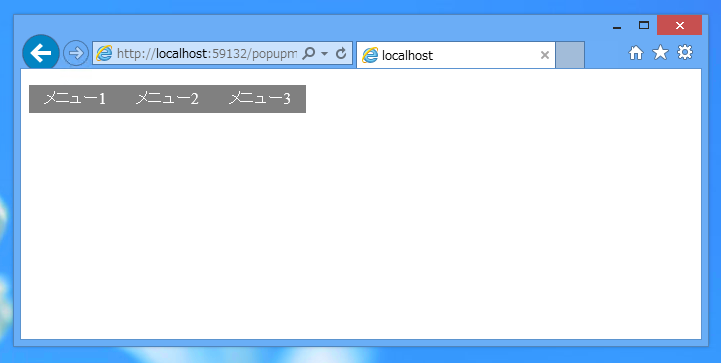The width and height of the screenshot is (721, 363).
Task: Open メニュー3 in the page menu
Action: 259,98
